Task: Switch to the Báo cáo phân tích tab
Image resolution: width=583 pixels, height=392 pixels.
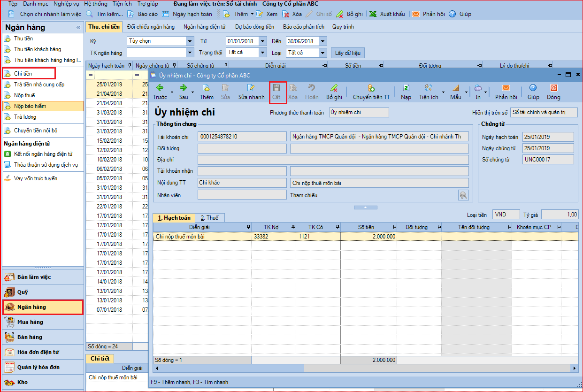Action: 304,27
